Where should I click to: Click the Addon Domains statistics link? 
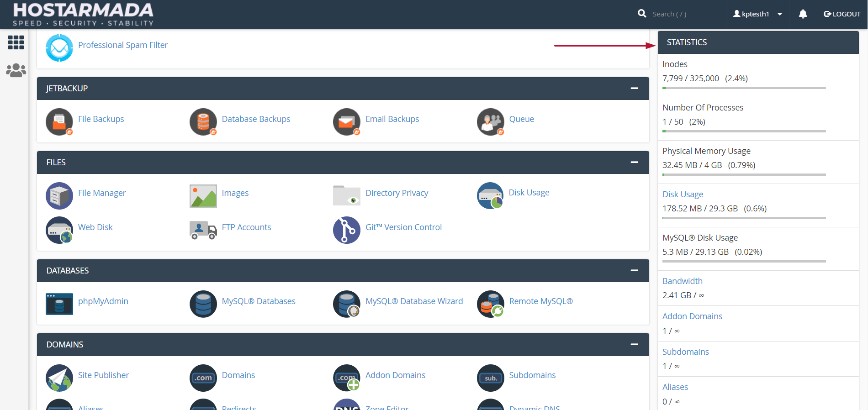pos(692,316)
